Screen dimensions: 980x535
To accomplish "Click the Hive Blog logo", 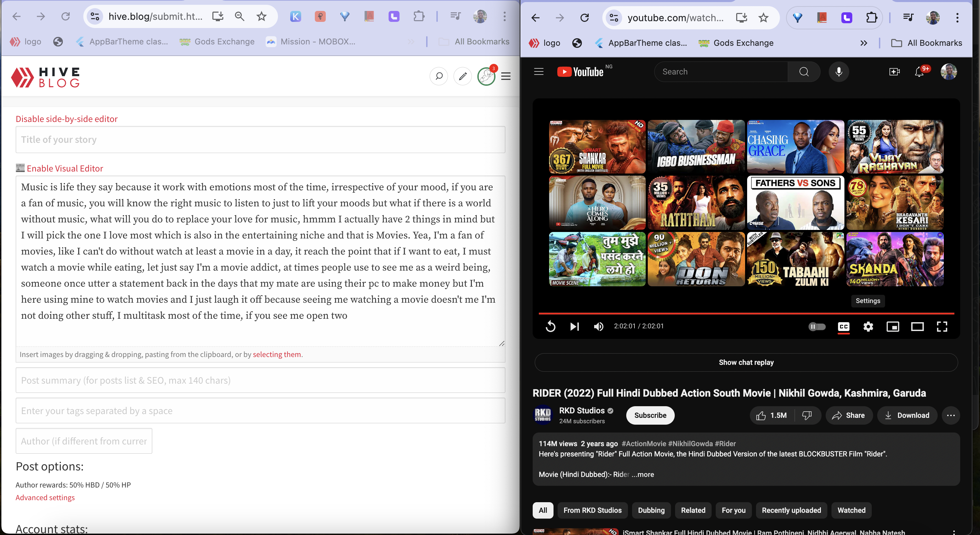I will 46,77.
